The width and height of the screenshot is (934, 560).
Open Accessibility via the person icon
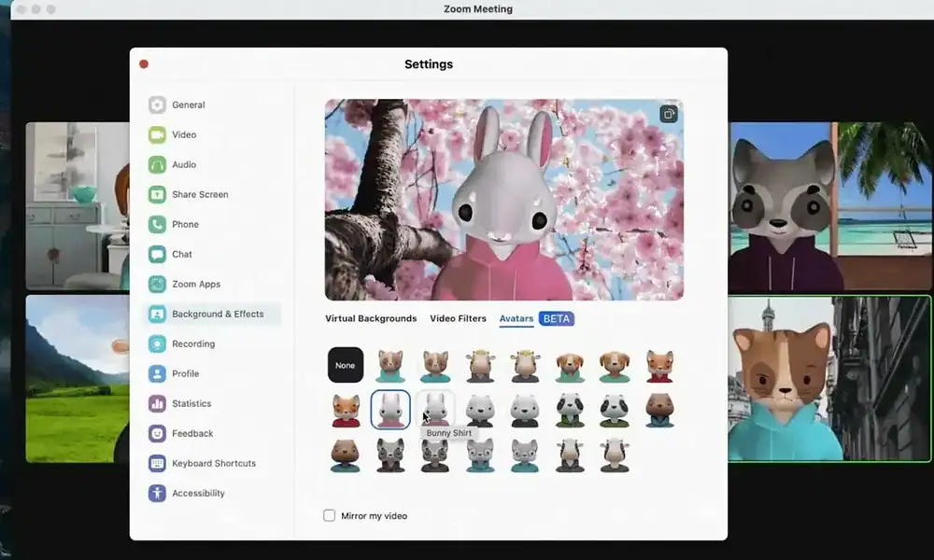(x=157, y=493)
